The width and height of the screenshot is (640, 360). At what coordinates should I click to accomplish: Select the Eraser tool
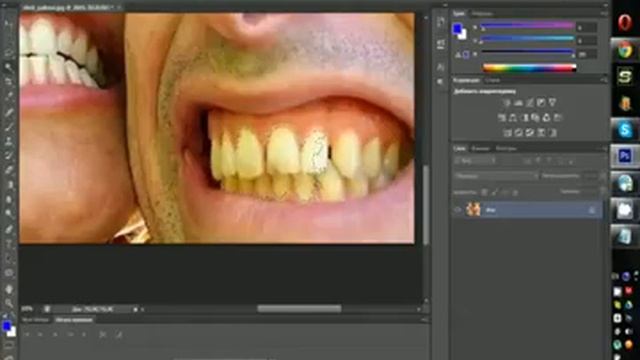[x=9, y=170]
